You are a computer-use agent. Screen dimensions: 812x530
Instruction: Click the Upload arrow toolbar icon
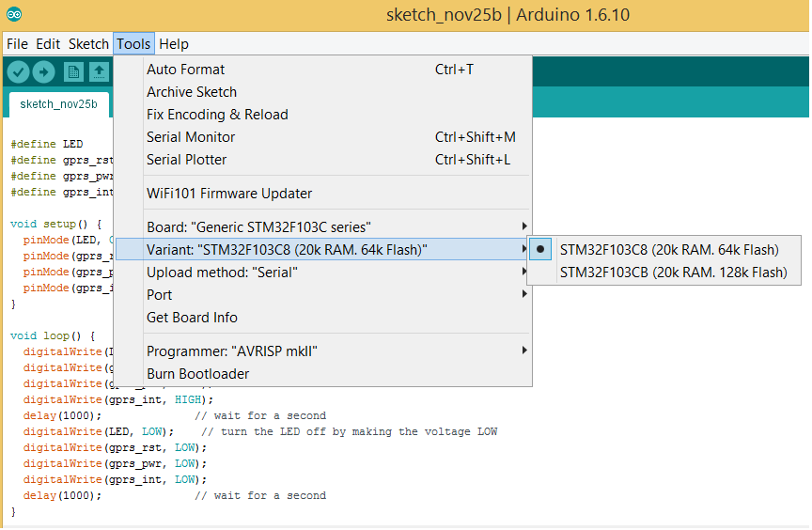[43, 71]
